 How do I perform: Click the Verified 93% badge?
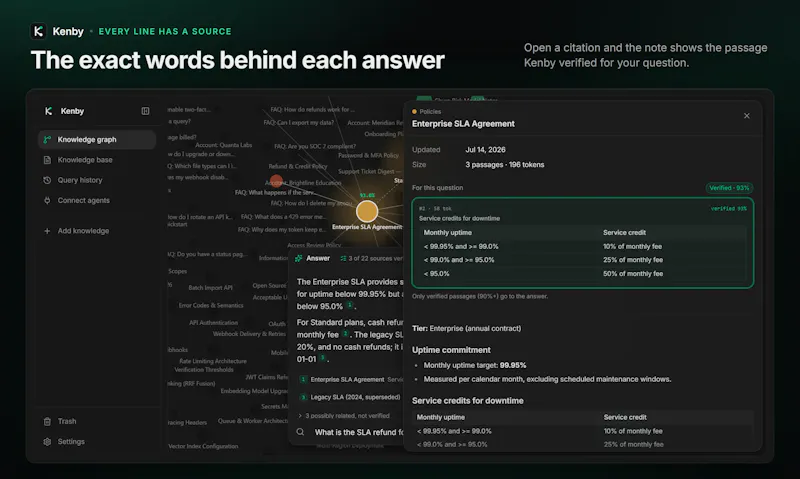[729, 188]
